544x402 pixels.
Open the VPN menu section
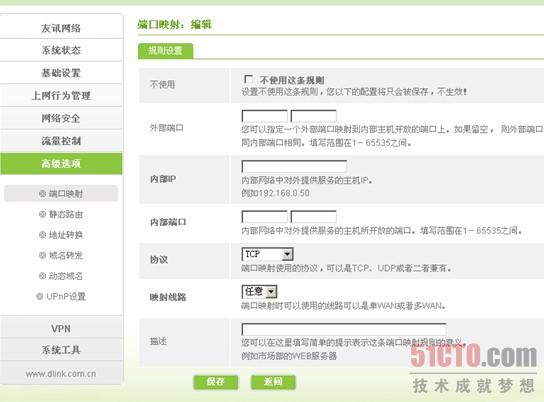coord(61,328)
